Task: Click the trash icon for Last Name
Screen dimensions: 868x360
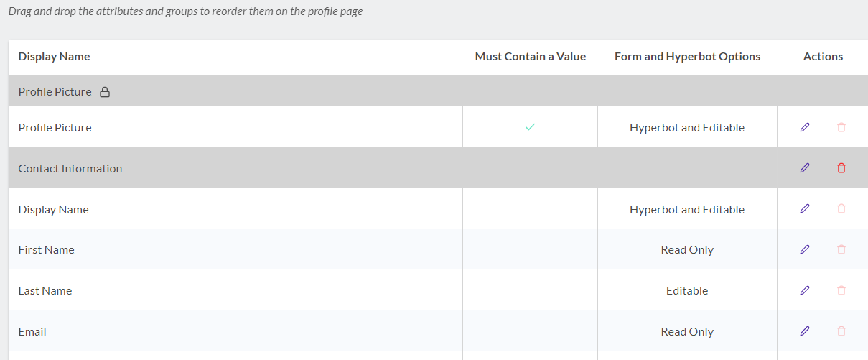Action: coord(841,291)
